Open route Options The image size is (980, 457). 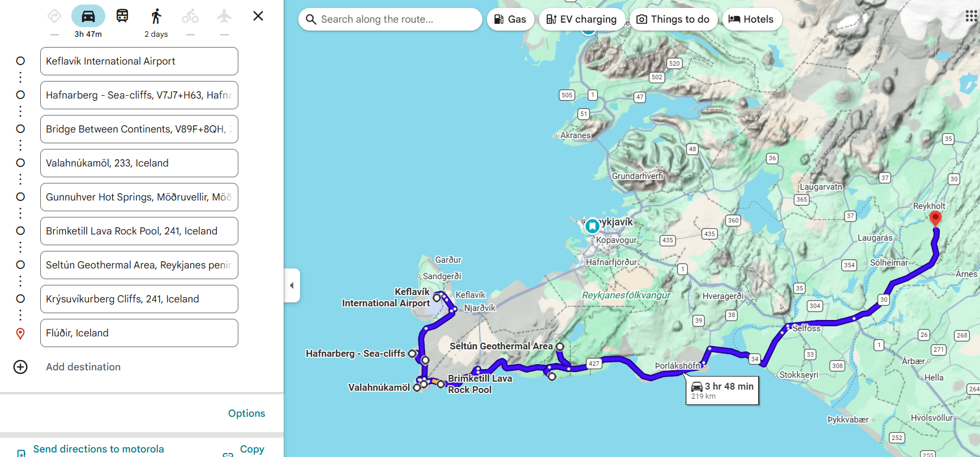tap(246, 413)
